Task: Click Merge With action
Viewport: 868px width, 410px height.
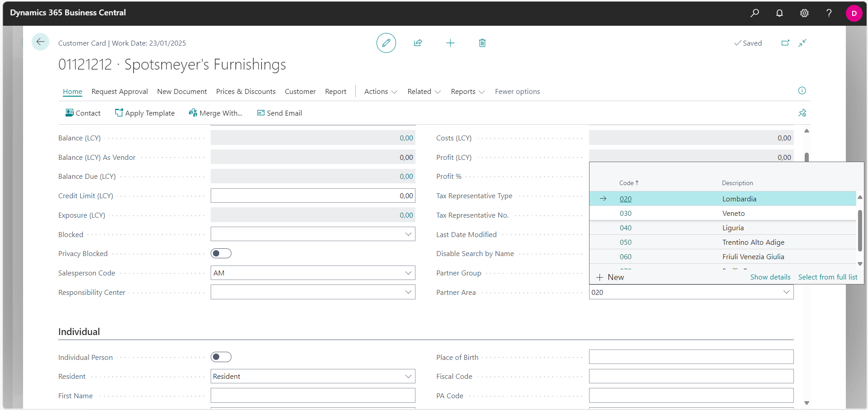Action: [215, 113]
